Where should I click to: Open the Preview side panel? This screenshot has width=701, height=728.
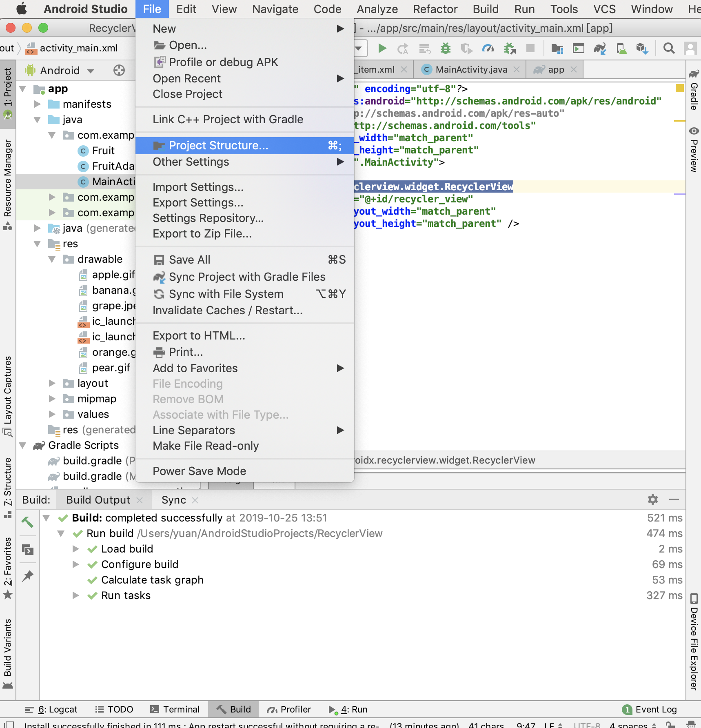(x=694, y=149)
